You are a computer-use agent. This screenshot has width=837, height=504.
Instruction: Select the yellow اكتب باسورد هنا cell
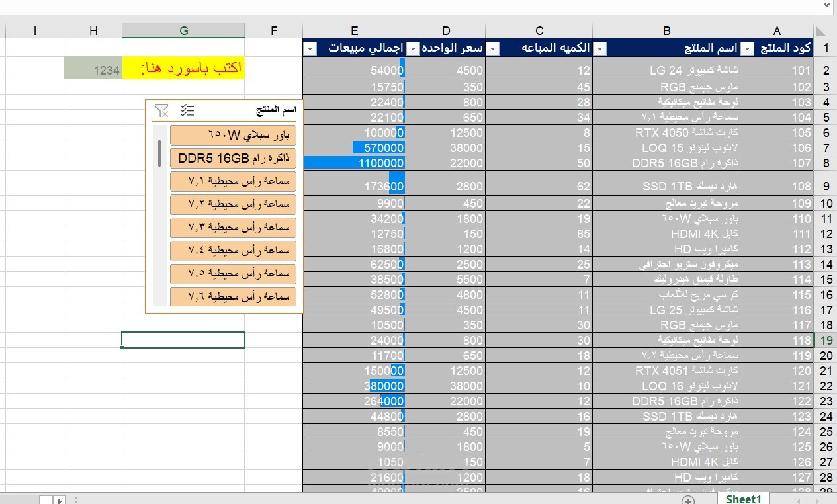(x=183, y=69)
